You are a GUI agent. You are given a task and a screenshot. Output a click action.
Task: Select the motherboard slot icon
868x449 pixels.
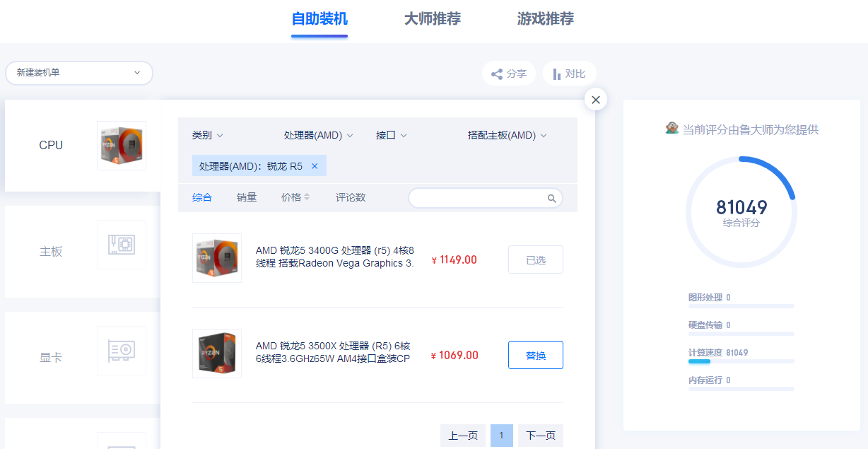[x=122, y=245]
